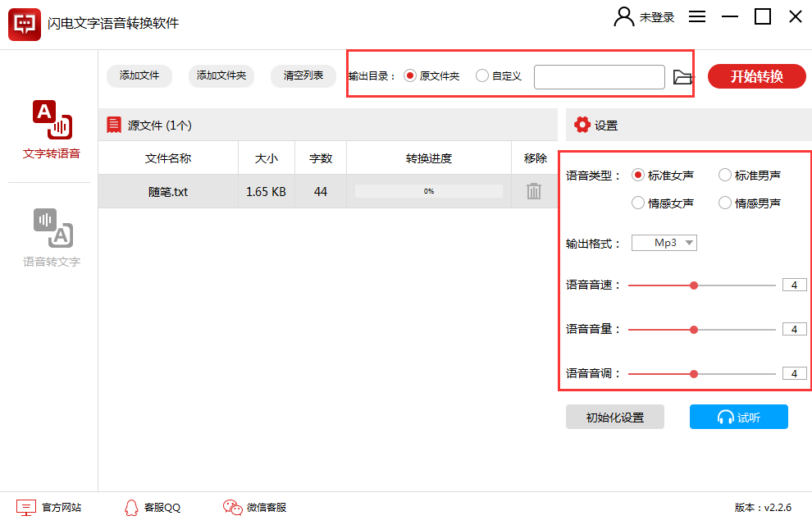Image resolution: width=812 pixels, height=525 pixels.
Task: Choose 自定义 output directory option
Action: coord(482,76)
